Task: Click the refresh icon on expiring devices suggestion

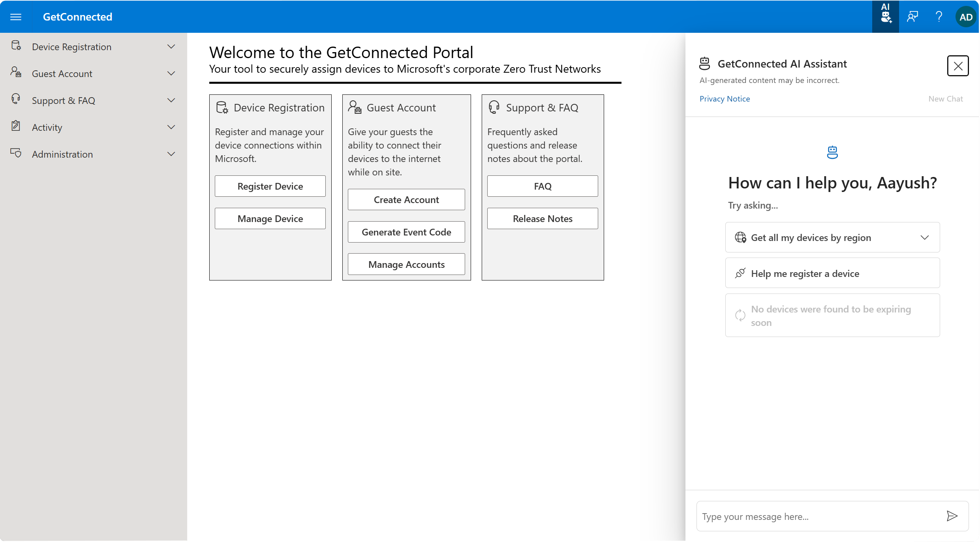Action: pos(740,315)
